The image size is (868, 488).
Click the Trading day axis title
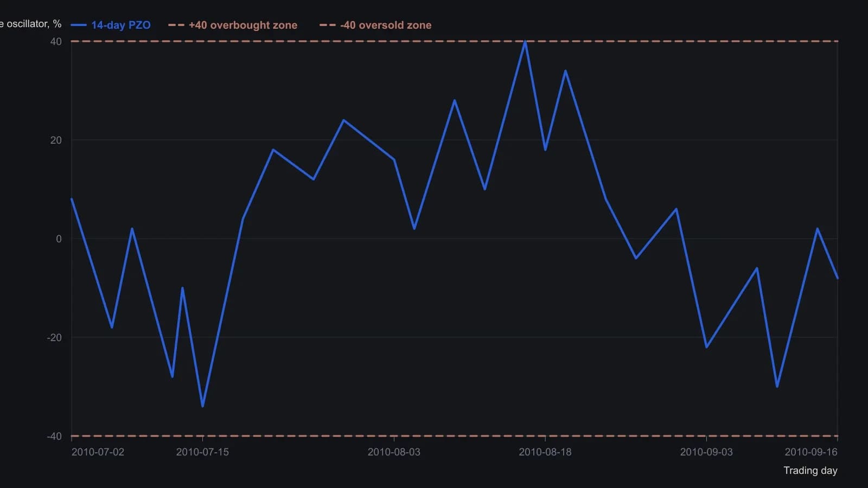[x=810, y=470]
